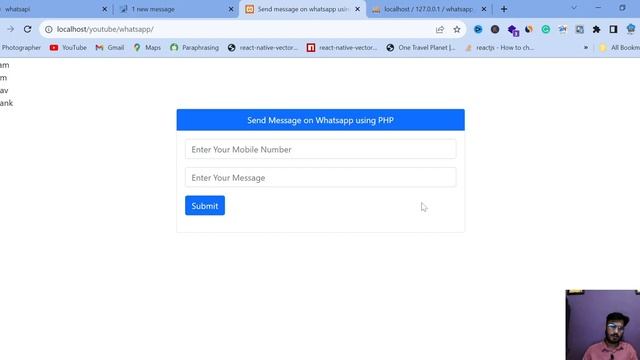
Task: Open the grey square extension icon
Action: (580, 29)
